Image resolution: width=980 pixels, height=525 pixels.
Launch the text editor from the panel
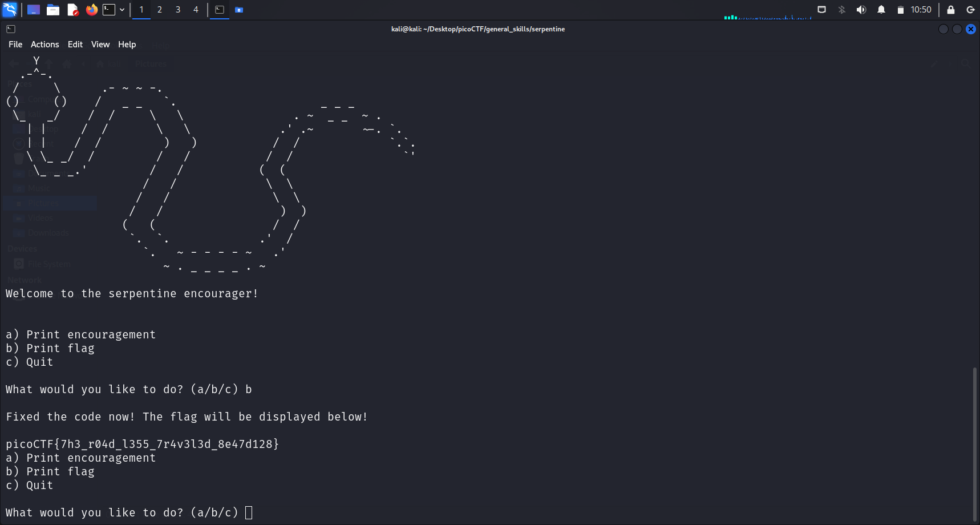(72, 10)
